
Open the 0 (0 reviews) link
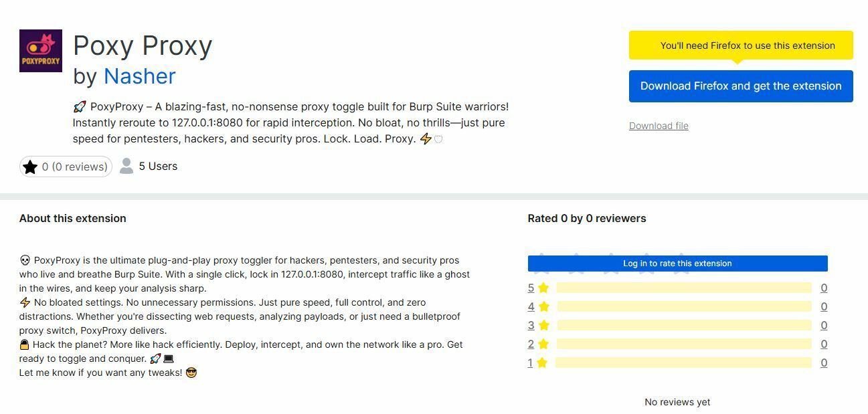[x=74, y=167]
